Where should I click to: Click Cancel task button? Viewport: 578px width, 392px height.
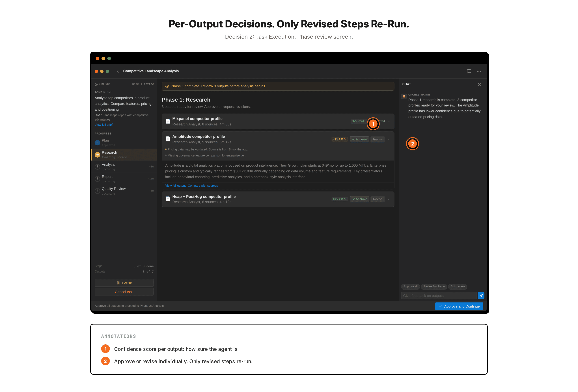[124, 292]
